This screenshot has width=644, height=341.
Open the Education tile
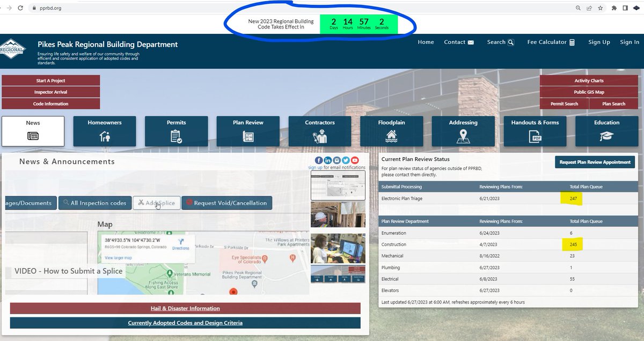[x=606, y=131]
